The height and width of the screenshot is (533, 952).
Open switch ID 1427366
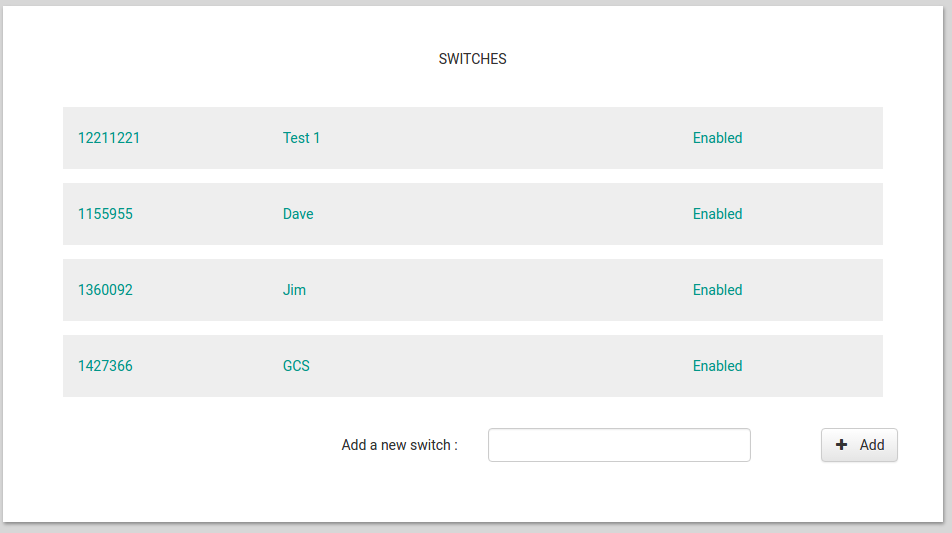tap(105, 366)
